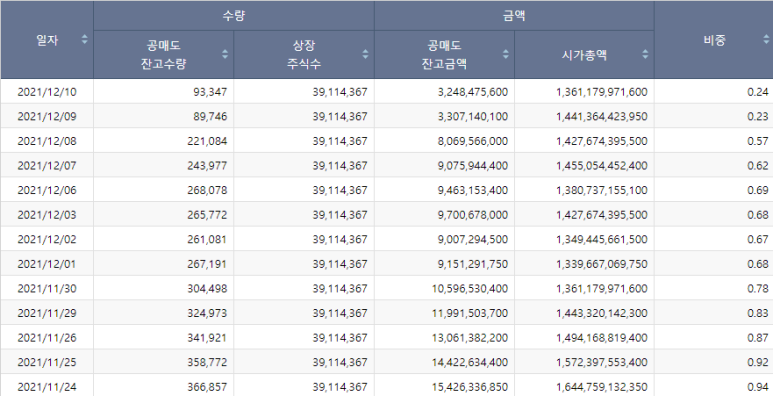Image resolution: width=773 pixels, height=396 pixels.
Task: Select date cell 2021/11/24
Action: click(47, 387)
